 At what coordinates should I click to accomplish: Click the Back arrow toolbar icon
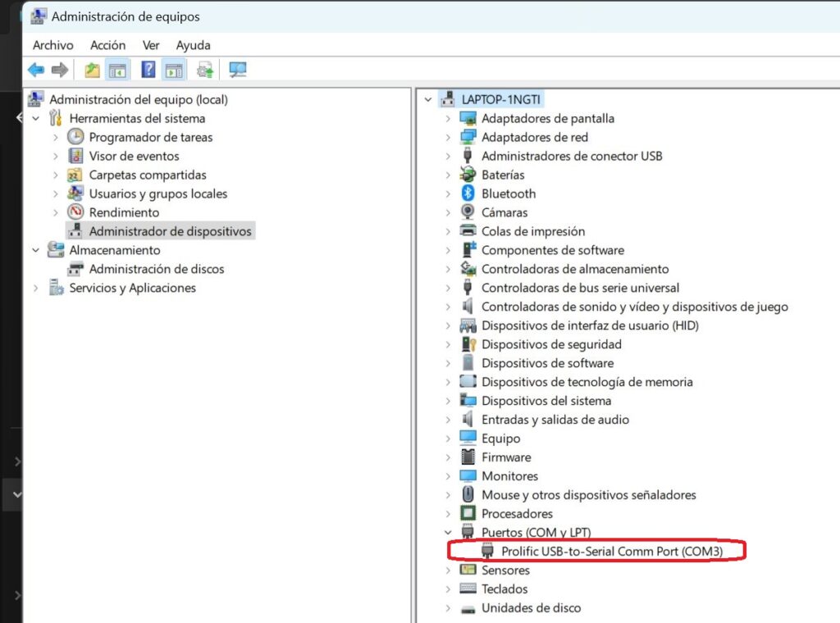(36, 70)
